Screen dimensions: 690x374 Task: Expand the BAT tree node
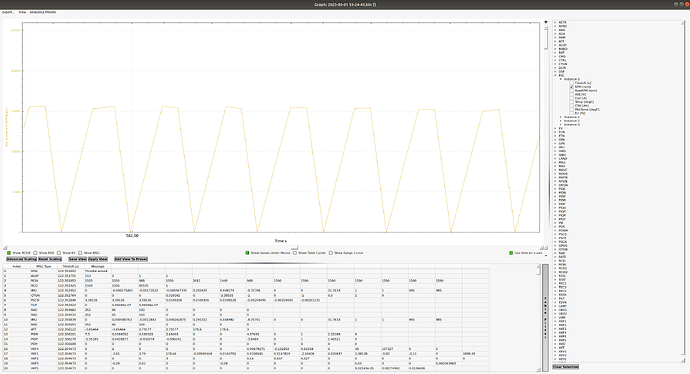tap(555, 53)
